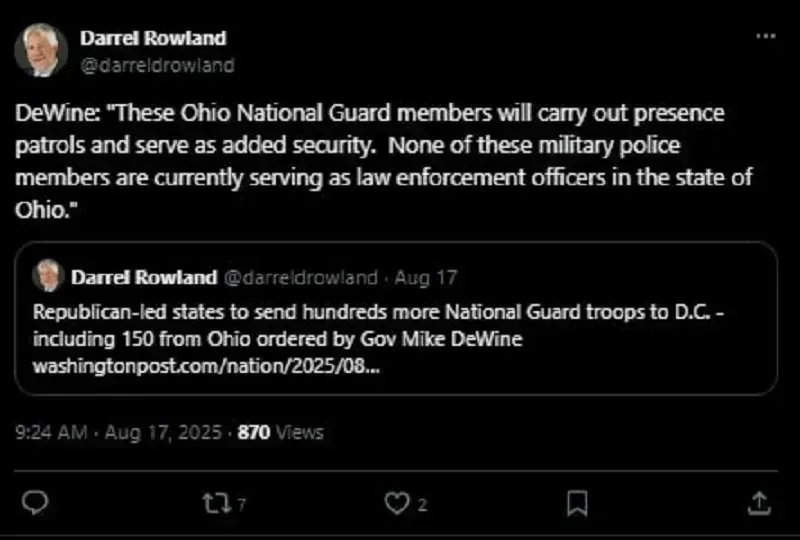Open Darrel Rowland name in quoted tweet
The image size is (800, 540).
click(144, 277)
